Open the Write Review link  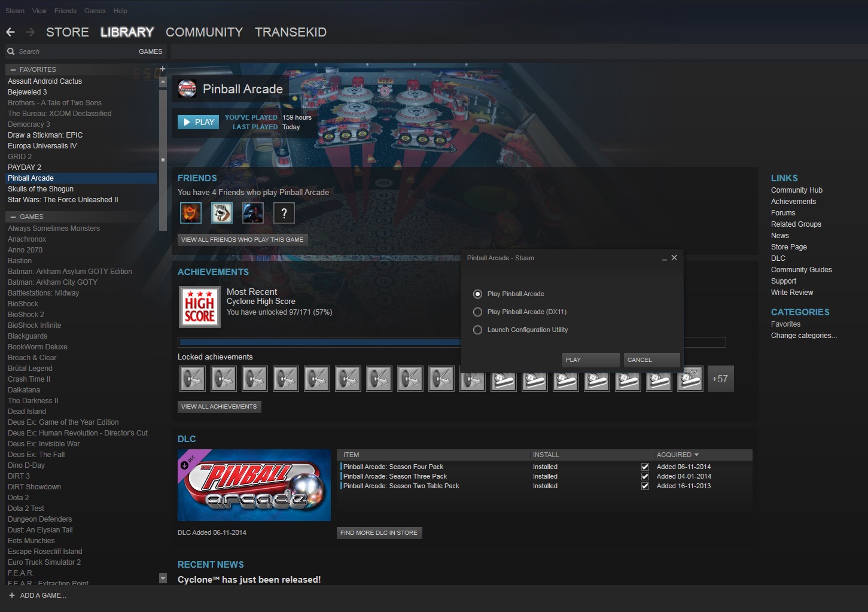point(792,293)
